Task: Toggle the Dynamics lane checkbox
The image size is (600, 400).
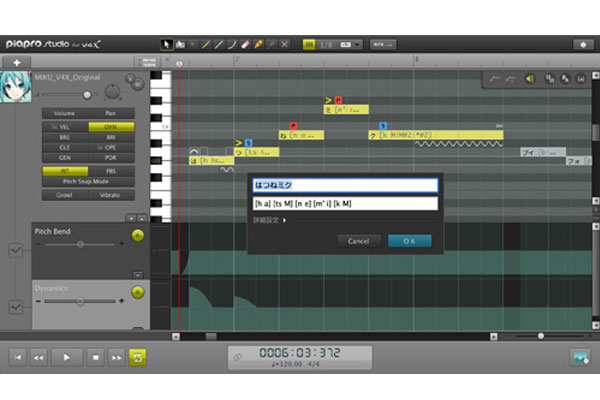Action: click(x=16, y=307)
